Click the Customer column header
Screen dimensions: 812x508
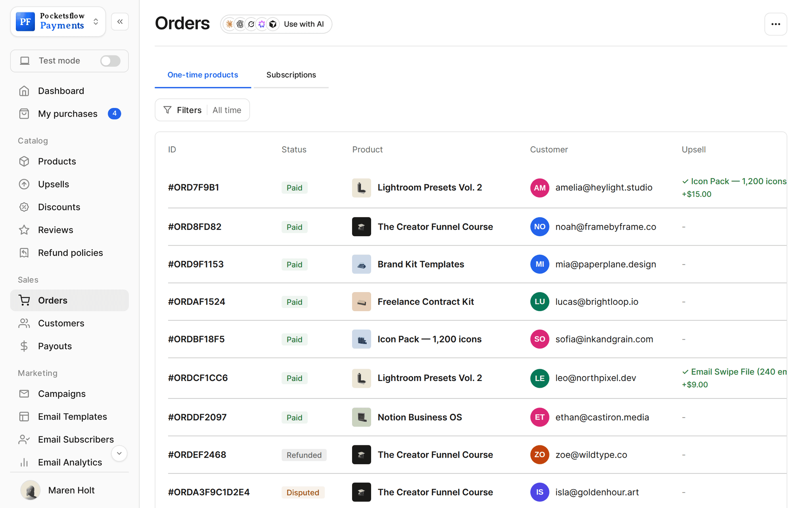point(549,150)
